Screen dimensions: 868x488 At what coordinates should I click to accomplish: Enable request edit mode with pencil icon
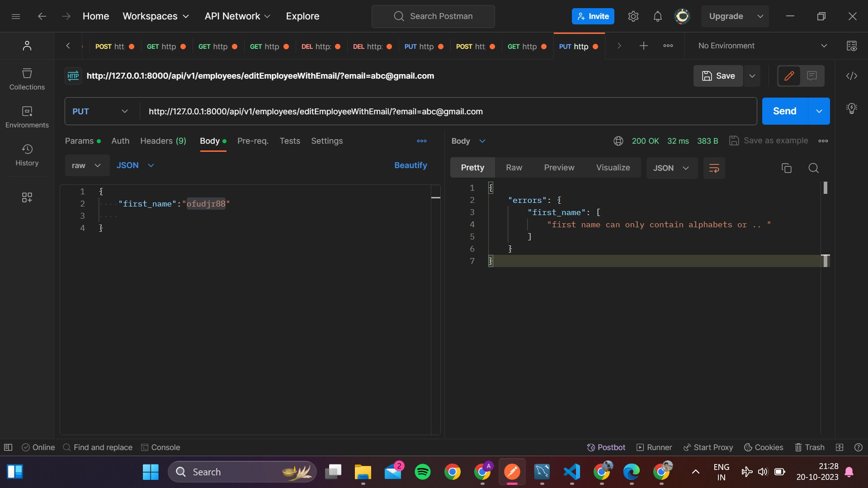(x=789, y=75)
